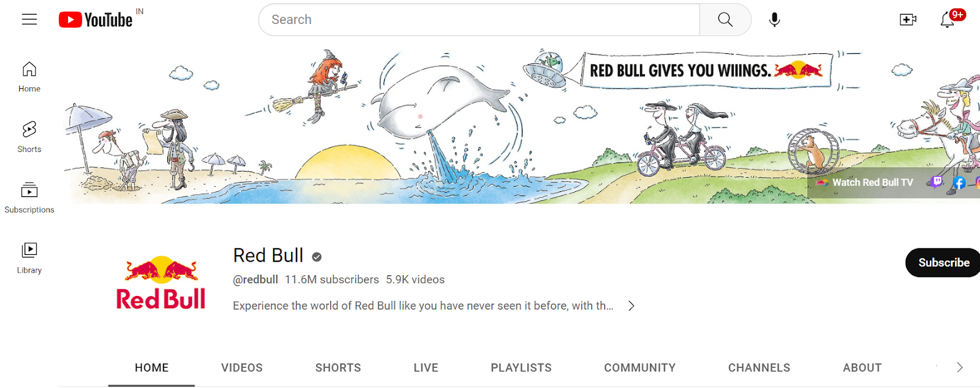The height and width of the screenshot is (388, 980).
Task: Show more tabs with right chevron
Action: click(x=960, y=367)
